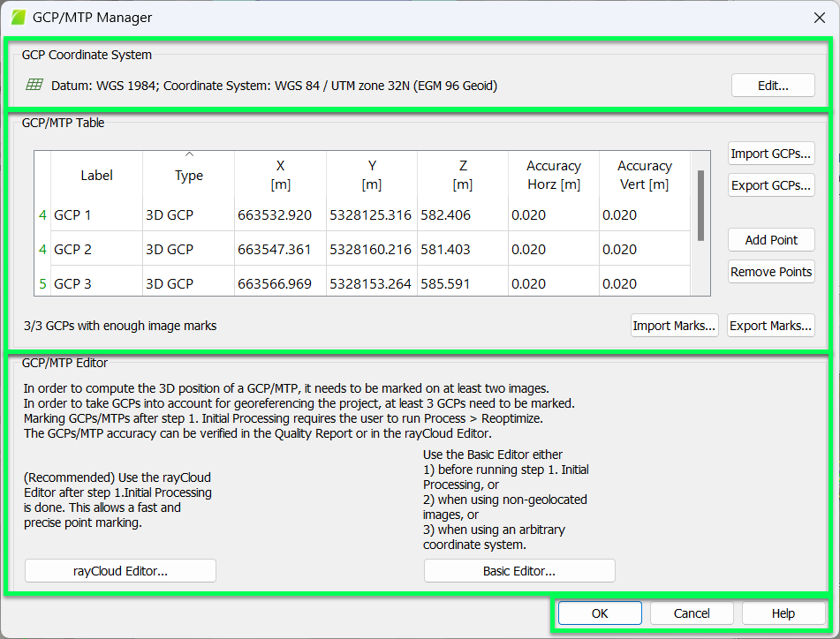The height and width of the screenshot is (639, 840).
Task: Launch the Basic Editor
Action: pos(518,570)
